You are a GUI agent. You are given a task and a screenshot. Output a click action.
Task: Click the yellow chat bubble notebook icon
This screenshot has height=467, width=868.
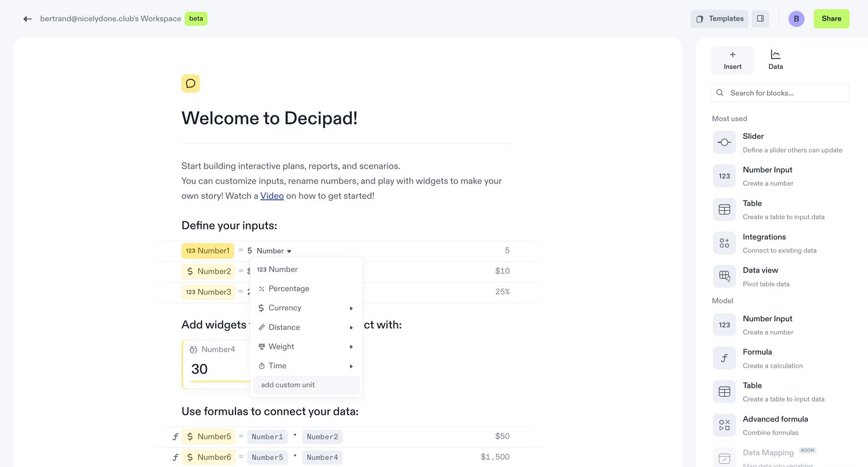[191, 84]
